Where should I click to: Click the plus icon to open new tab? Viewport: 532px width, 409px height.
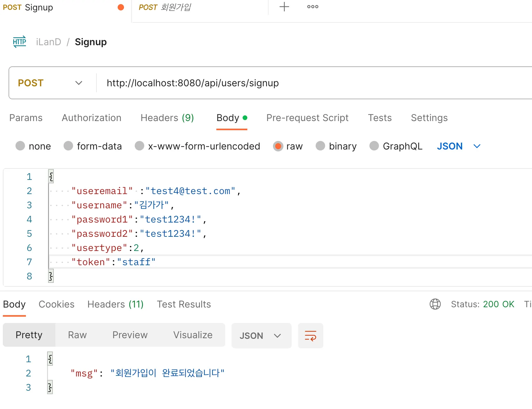(x=284, y=7)
